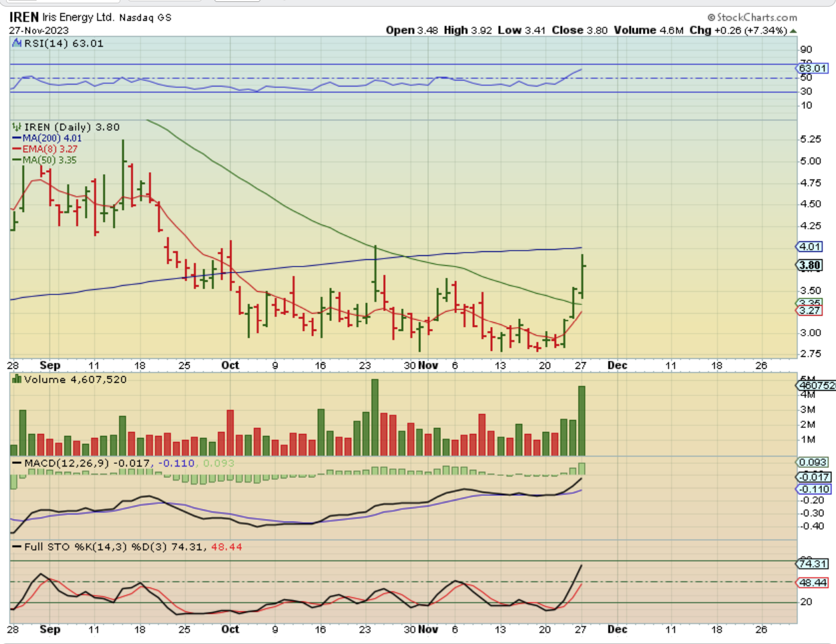Click the 27-Nov-2023 chart date
The height and width of the screenshot is (644, 836).
point(39,31)
